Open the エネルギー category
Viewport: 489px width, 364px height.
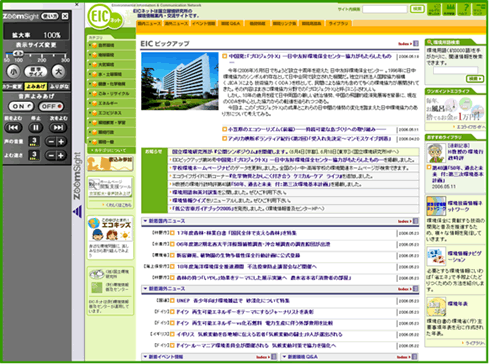[x=111, y=103]
